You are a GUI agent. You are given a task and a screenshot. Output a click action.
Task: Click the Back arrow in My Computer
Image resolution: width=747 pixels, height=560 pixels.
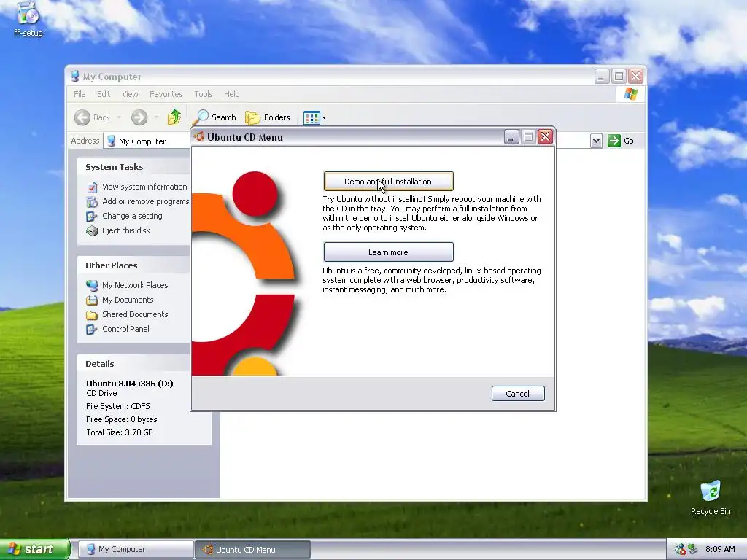pos(82,117)
